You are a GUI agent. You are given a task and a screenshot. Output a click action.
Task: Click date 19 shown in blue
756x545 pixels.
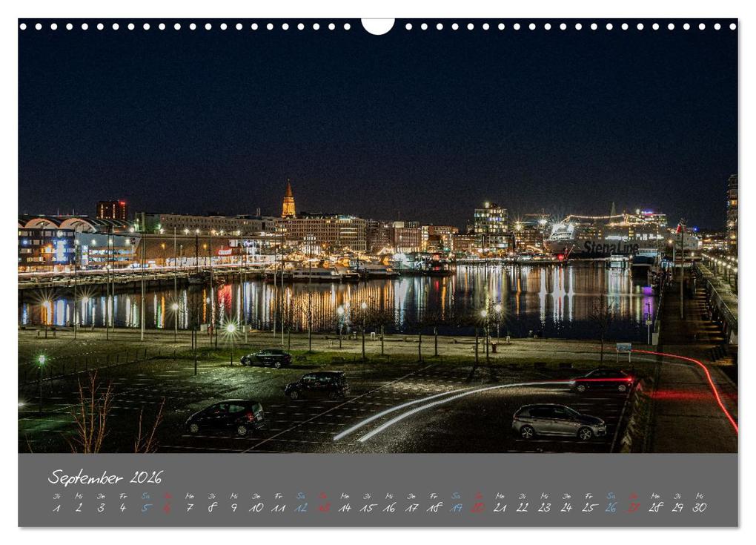pos(455,509)
